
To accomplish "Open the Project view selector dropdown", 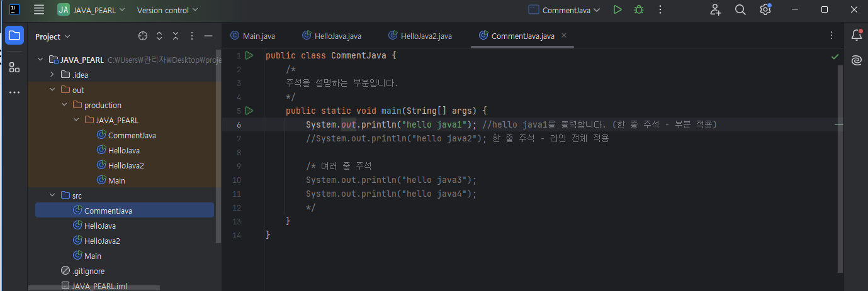I will pos(53,36).
